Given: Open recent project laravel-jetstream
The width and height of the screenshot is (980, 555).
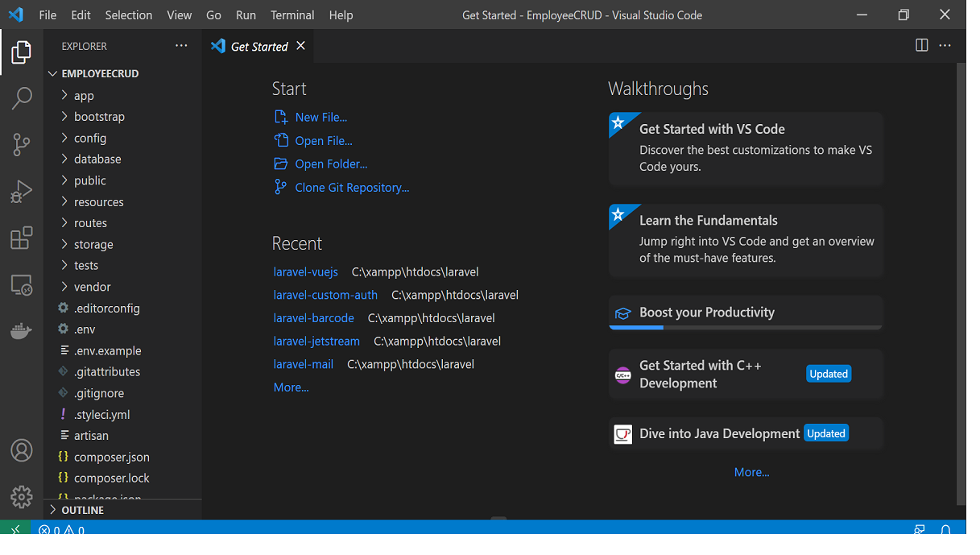Looking at the screenshot, I should 316,341.
